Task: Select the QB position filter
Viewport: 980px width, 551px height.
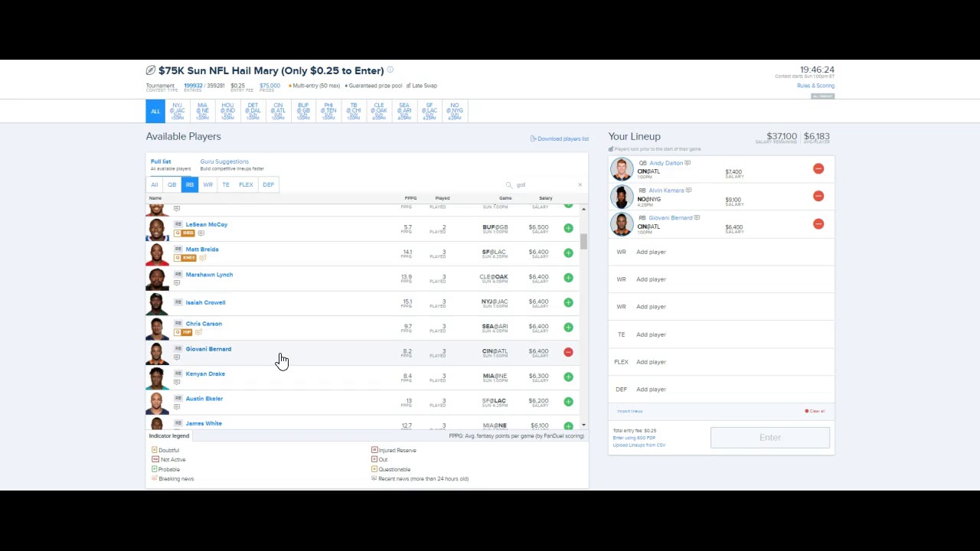Action: (x=171, y=184)
